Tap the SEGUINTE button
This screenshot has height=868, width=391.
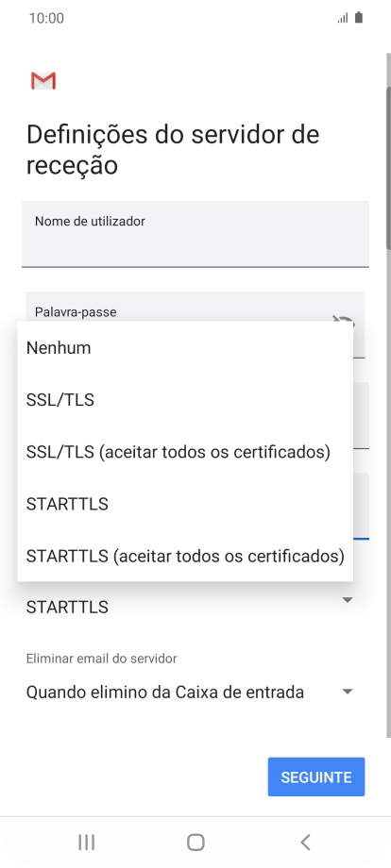click(x=316, y=776)
